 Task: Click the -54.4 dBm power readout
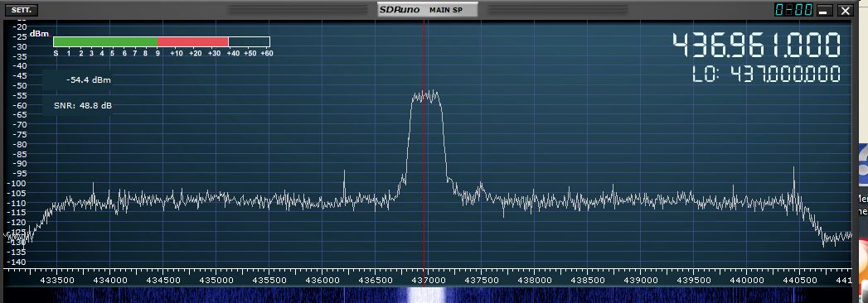89,80
